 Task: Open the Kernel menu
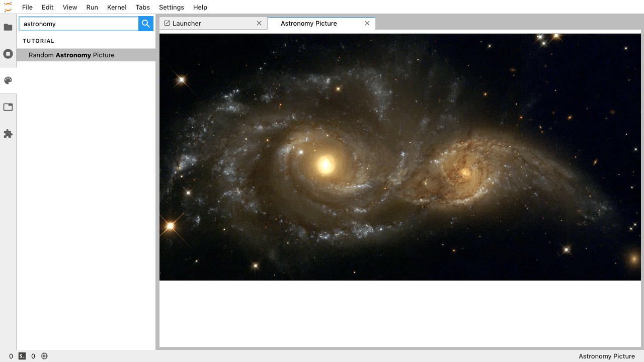117,7
